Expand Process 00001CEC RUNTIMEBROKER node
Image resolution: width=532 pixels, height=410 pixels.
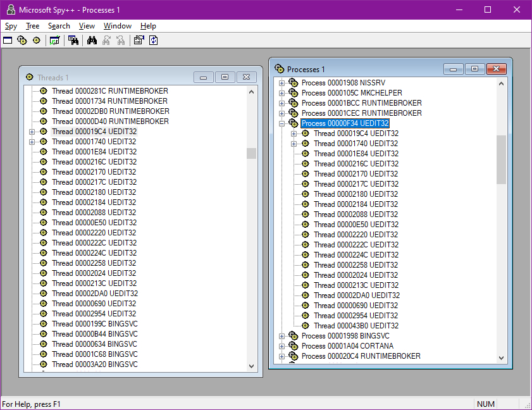(281, 113)
